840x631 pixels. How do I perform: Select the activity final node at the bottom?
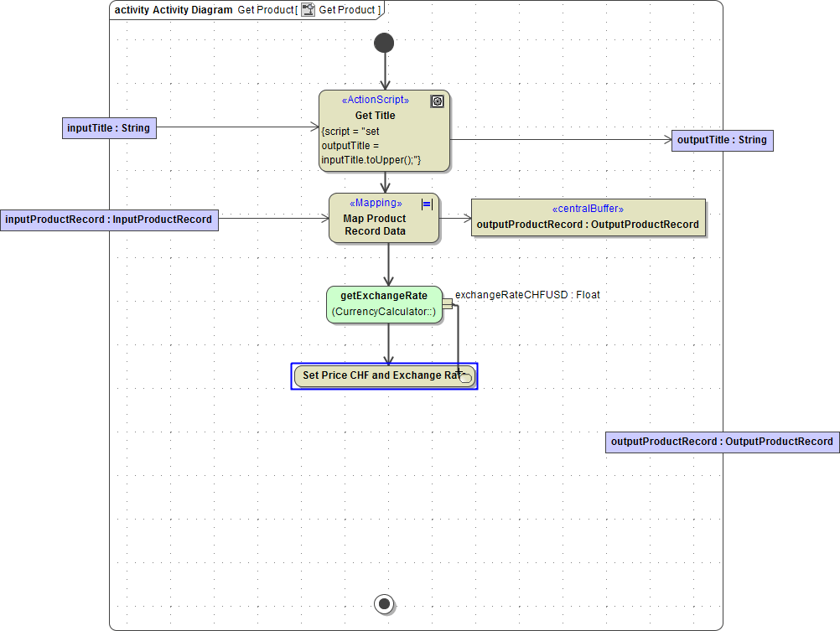(384, 603)
